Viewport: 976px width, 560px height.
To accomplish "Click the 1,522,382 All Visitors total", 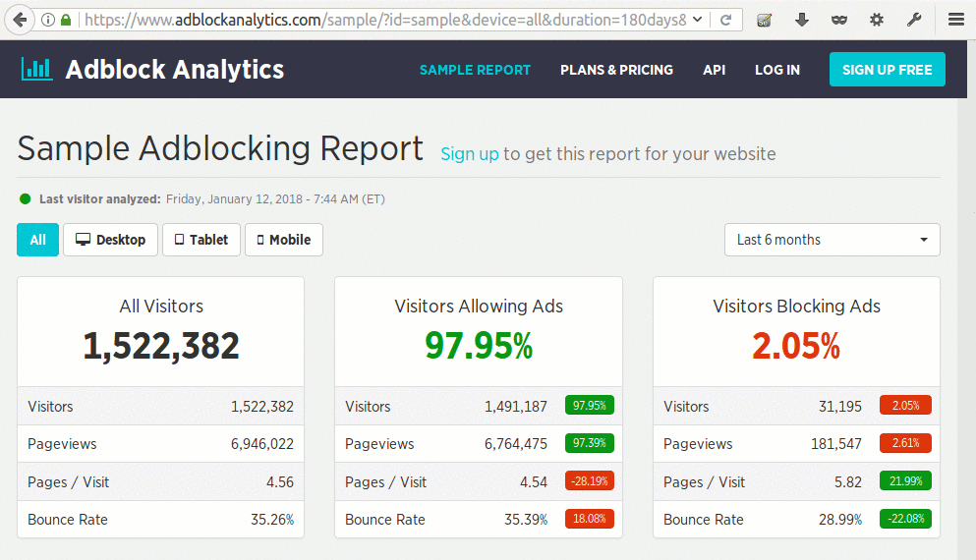I will (x=160, y=346).
